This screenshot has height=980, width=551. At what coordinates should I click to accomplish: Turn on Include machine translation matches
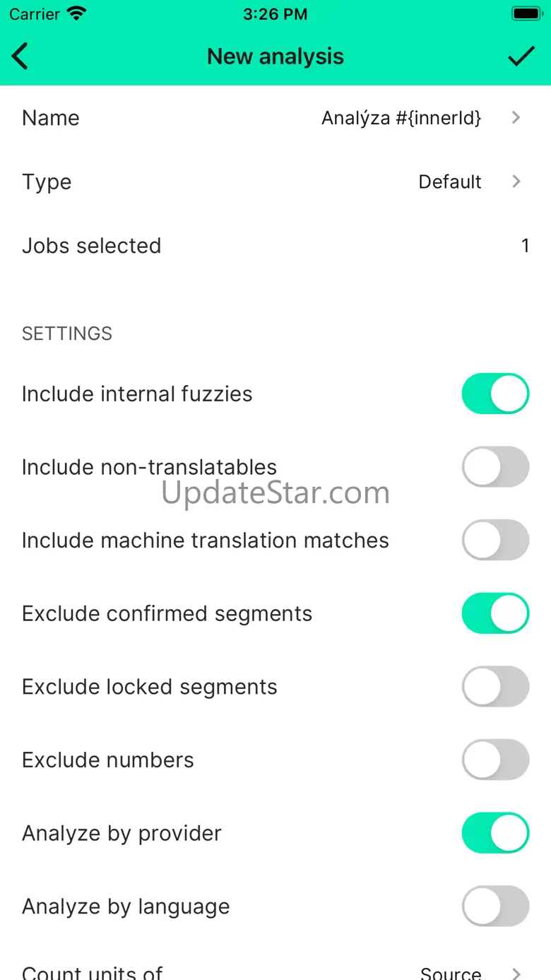(495, 541)
